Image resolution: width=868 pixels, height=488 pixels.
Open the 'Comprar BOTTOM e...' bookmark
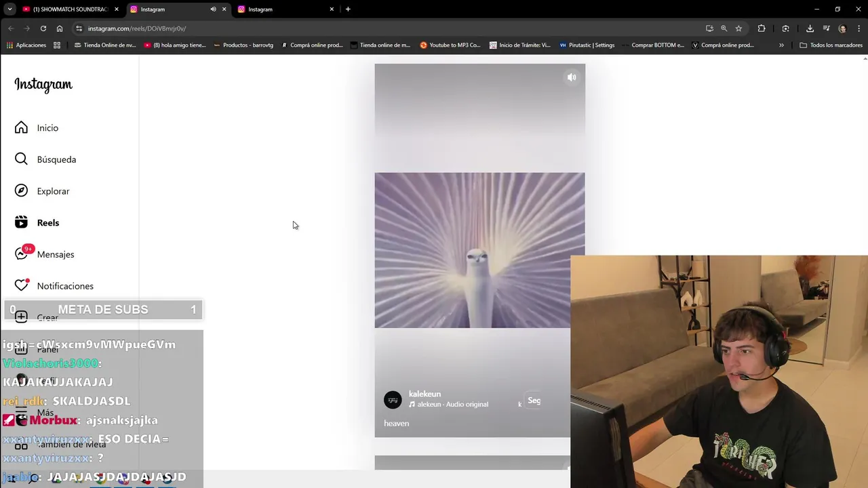pos(653,45)
